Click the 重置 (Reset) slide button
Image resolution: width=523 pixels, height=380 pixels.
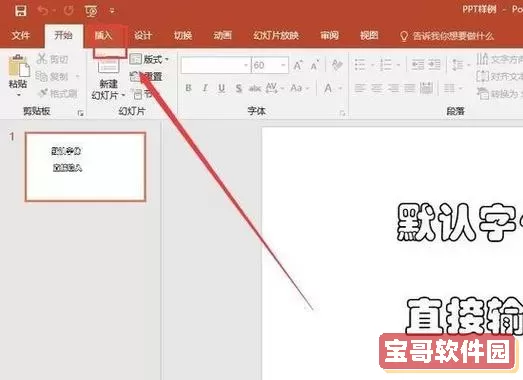click(x=146, y=77)
